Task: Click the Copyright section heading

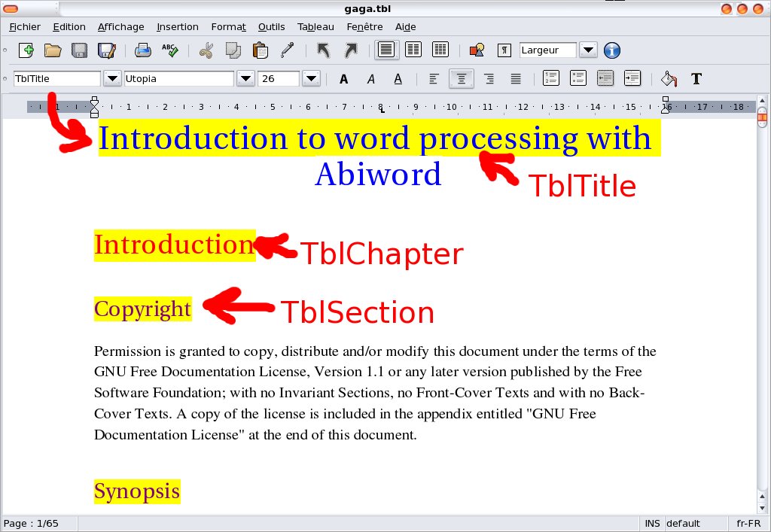Action: (x=142, y=309)
